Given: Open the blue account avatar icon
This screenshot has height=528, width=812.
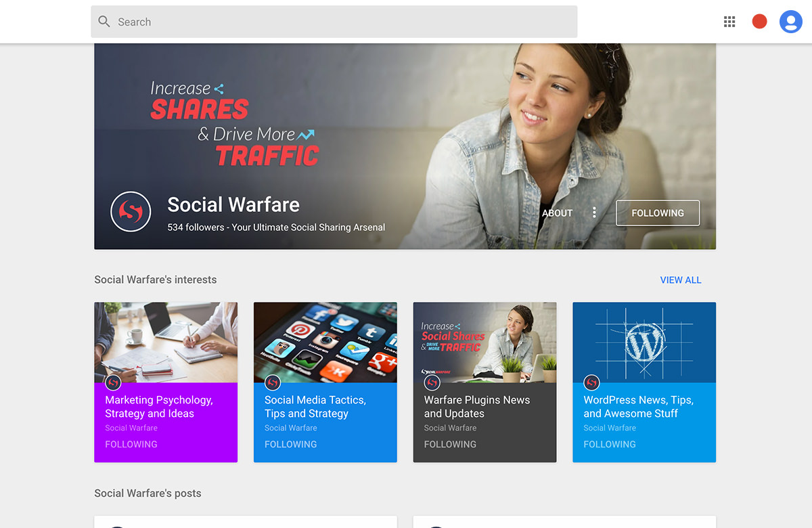Looking at the screenshot, I should point(791,22).
